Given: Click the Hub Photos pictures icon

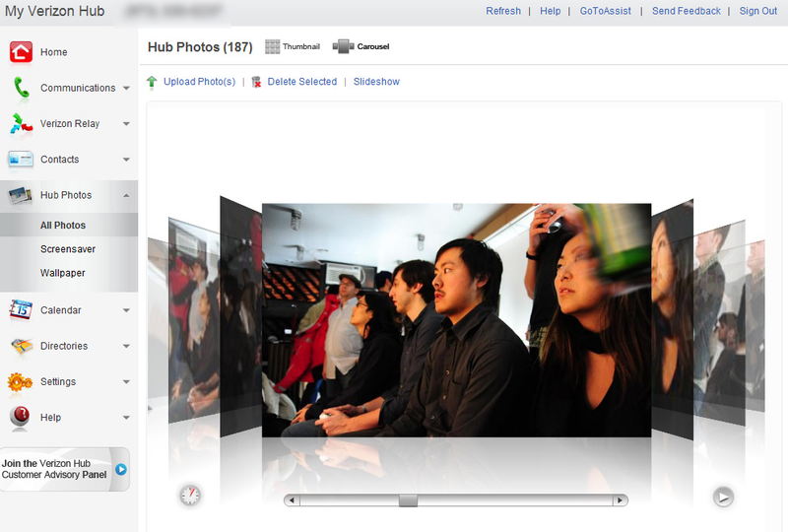Looking at the screenshot, I should [20, 195].
